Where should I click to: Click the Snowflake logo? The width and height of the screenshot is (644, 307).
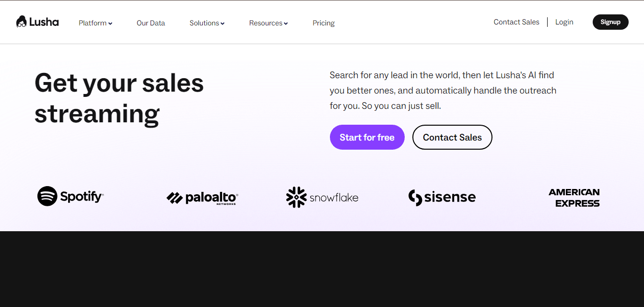(322, 197)
